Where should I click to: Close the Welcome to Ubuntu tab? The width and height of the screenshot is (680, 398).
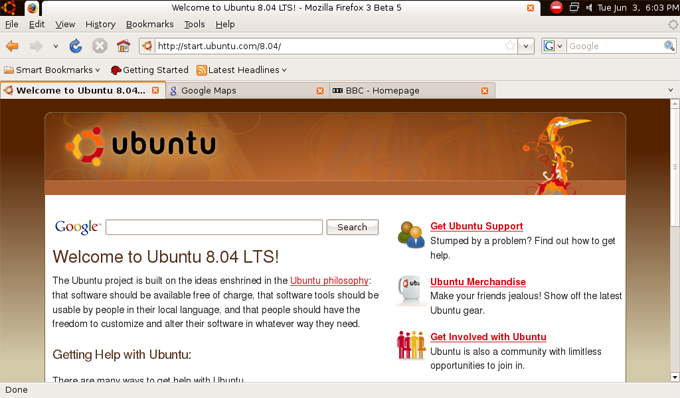tap(155, 90)
